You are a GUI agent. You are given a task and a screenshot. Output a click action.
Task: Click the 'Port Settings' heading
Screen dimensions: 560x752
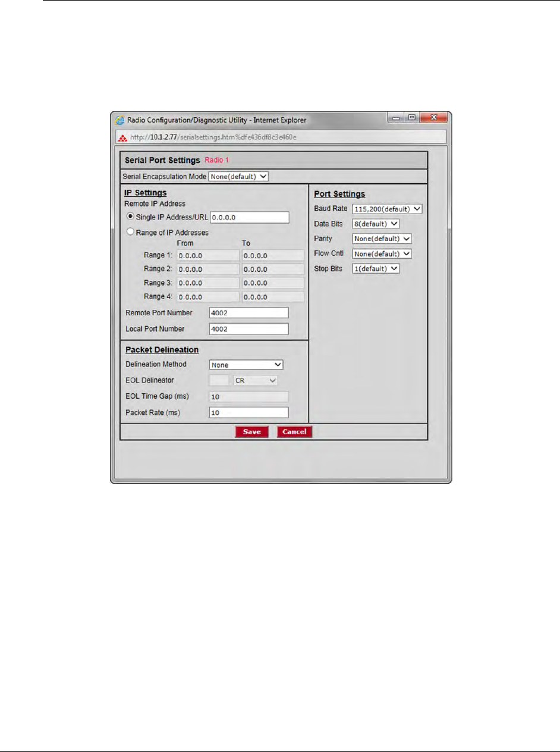pos(339,195)
